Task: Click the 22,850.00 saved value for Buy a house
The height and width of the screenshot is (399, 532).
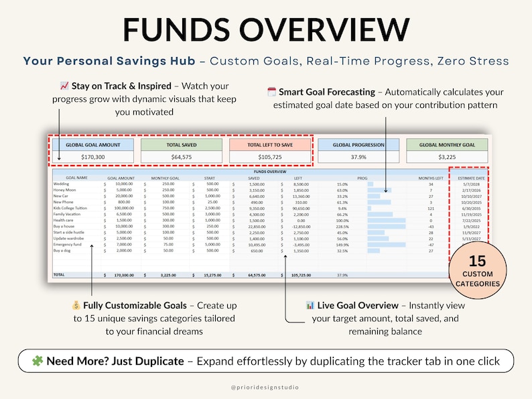Action: click(257, 227)
